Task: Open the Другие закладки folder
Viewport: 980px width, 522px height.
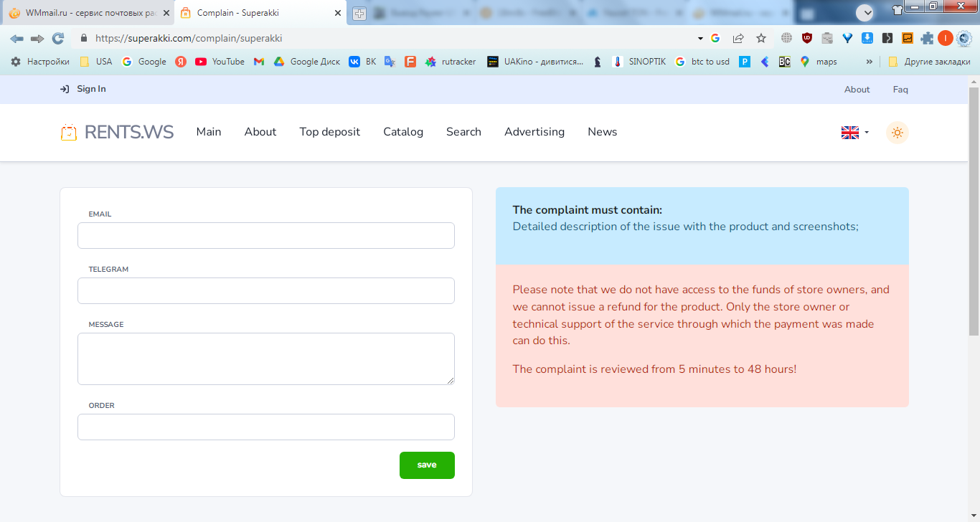Action: pos(929,62)
